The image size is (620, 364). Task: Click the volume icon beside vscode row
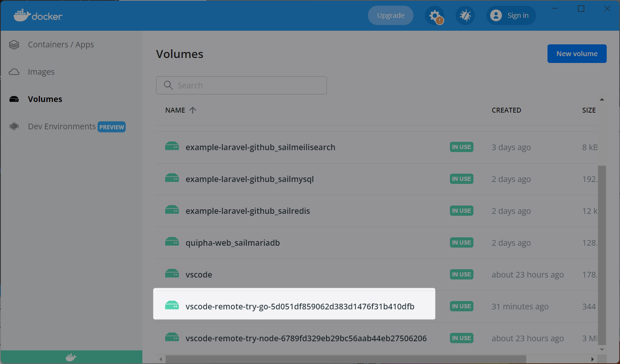point(172,273)
